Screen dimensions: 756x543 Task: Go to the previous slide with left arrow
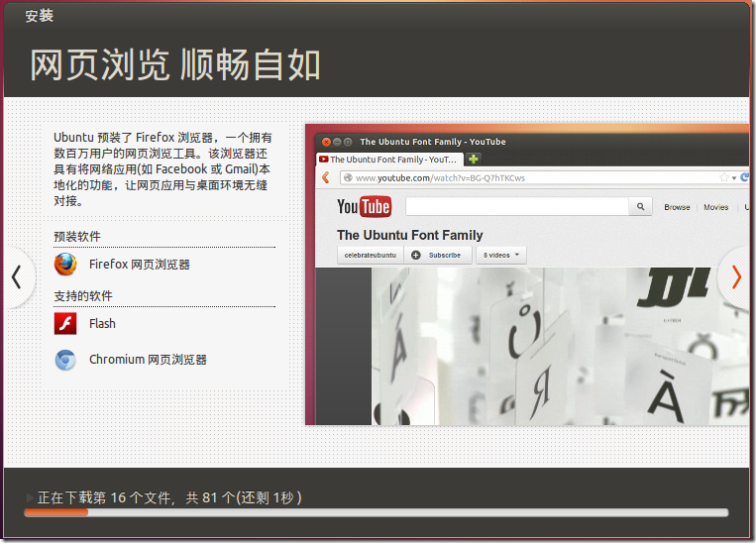[18, 277]
